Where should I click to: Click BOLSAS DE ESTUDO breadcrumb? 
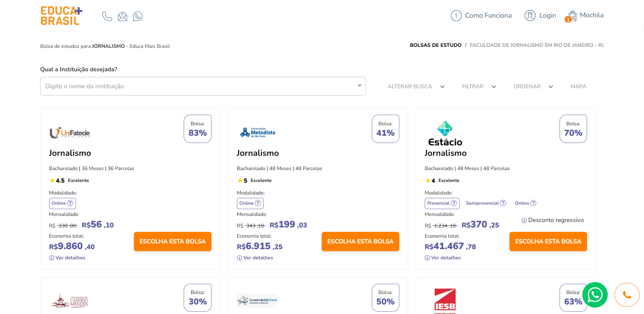(436, 45)
